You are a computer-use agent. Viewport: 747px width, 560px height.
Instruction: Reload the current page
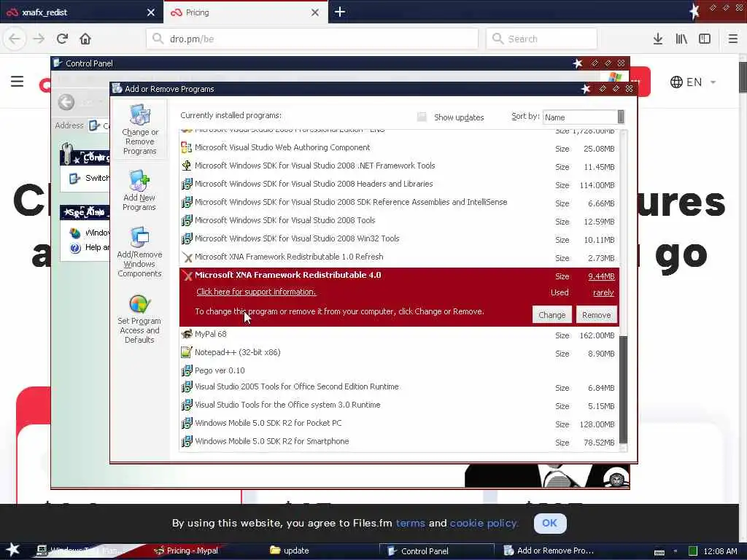pos(63,39)
